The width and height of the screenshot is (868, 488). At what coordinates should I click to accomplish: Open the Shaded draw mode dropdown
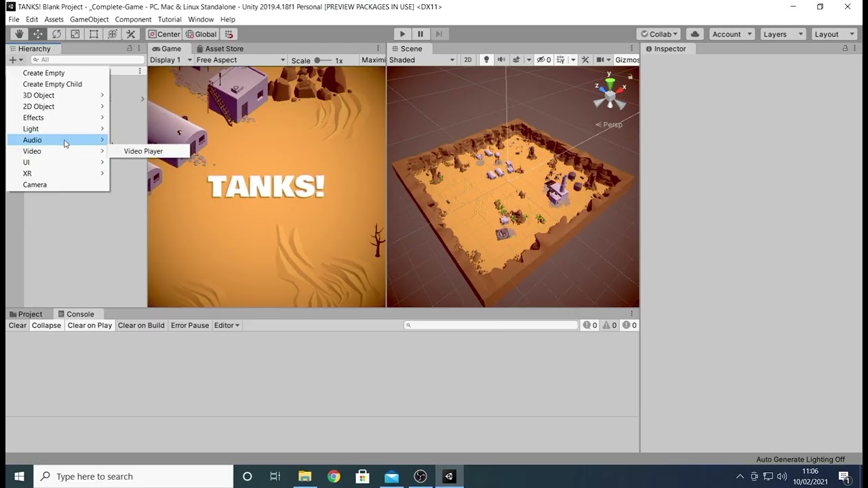pos(422,60)
